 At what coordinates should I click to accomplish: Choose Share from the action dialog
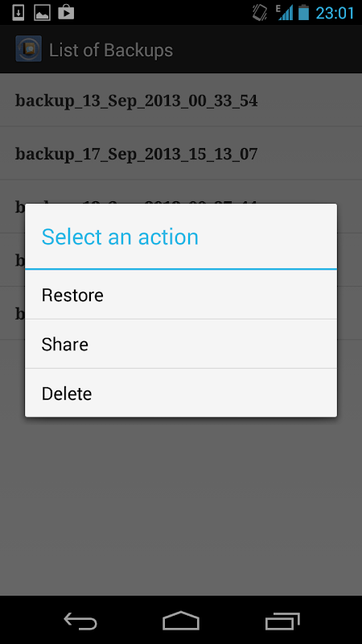(181, 344)
